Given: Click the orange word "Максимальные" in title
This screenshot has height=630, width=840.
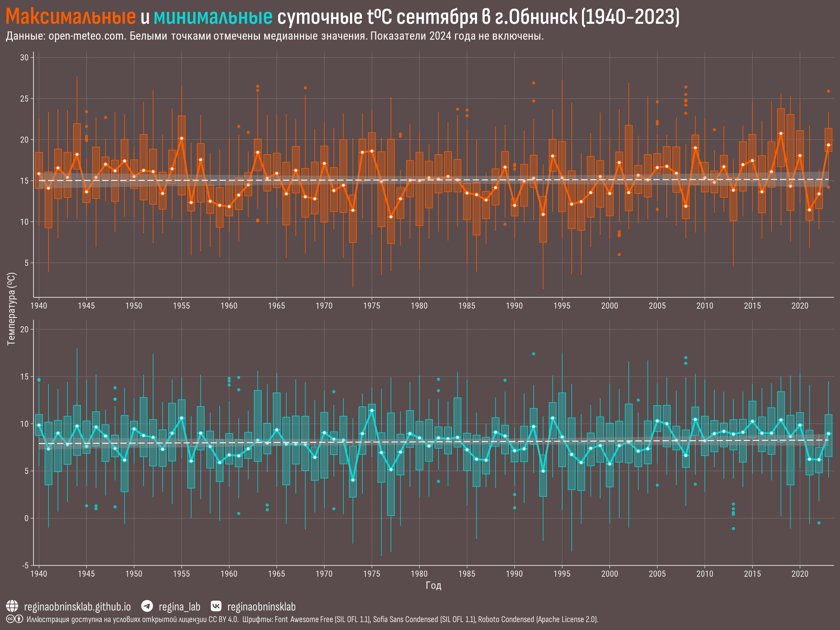Looking at the screenshot, I should (x=71, y=17).
